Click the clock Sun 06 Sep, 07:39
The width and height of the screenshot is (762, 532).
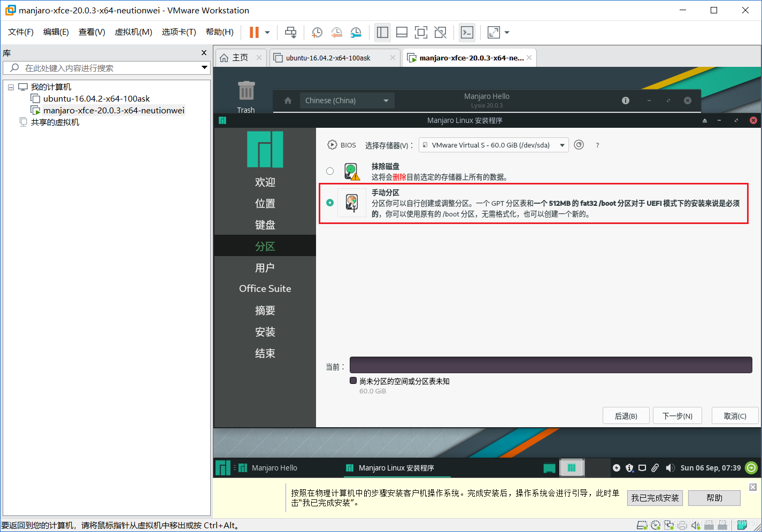[x=711, y=468]
